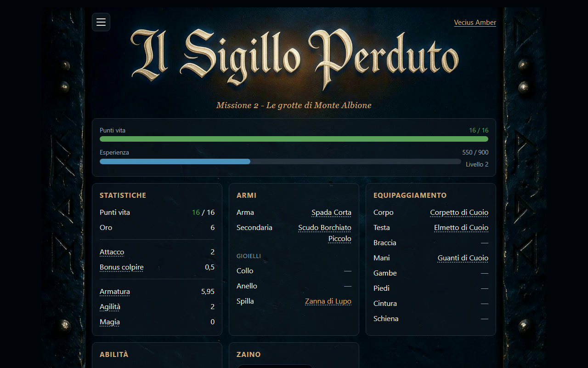
Task: Click the blue Esperienza progress bar
Action: click(280, 161)
